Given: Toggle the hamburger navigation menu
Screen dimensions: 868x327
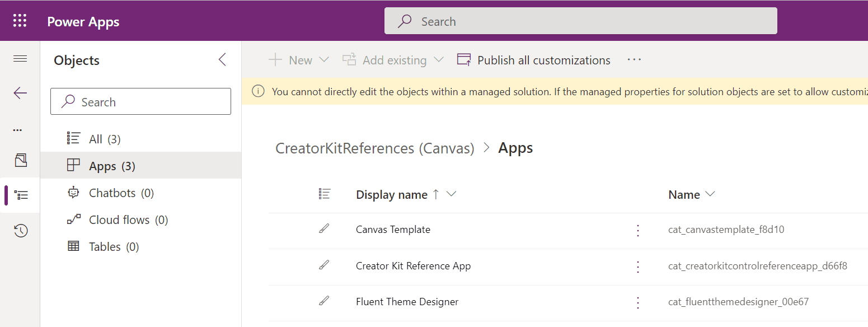Looking at the screenshot, I should point(20,59).
